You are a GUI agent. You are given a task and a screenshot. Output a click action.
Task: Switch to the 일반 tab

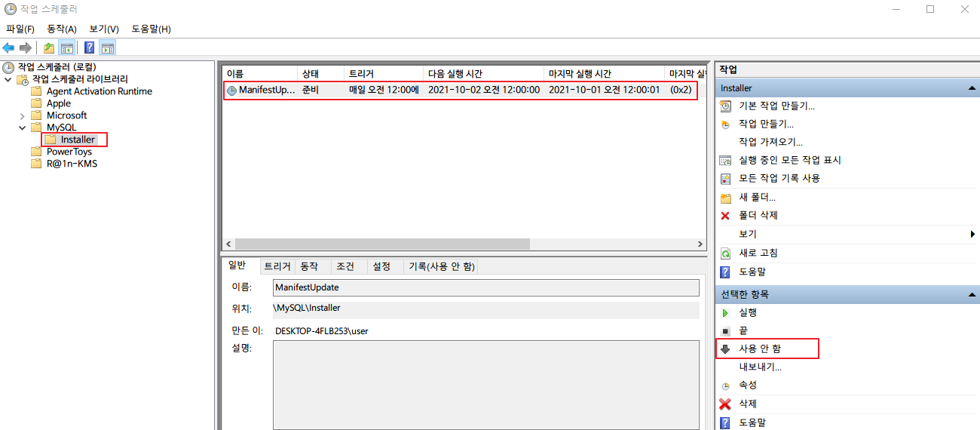[x=237, y=266]
